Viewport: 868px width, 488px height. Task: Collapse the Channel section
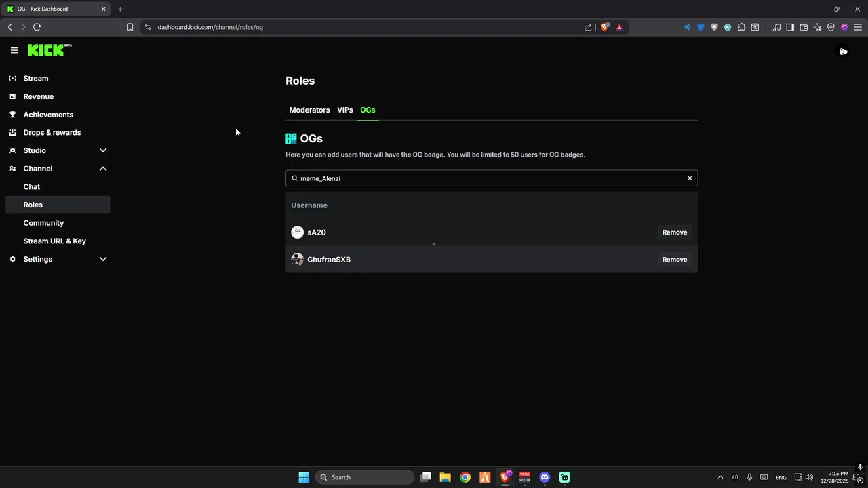pyautogui.click(x=103, y=169)
